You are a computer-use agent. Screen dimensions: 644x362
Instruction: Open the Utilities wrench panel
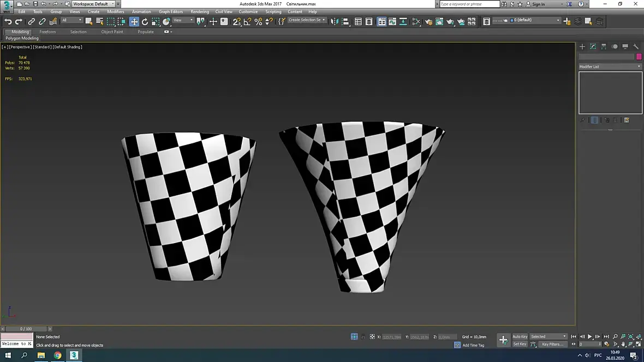636,47
